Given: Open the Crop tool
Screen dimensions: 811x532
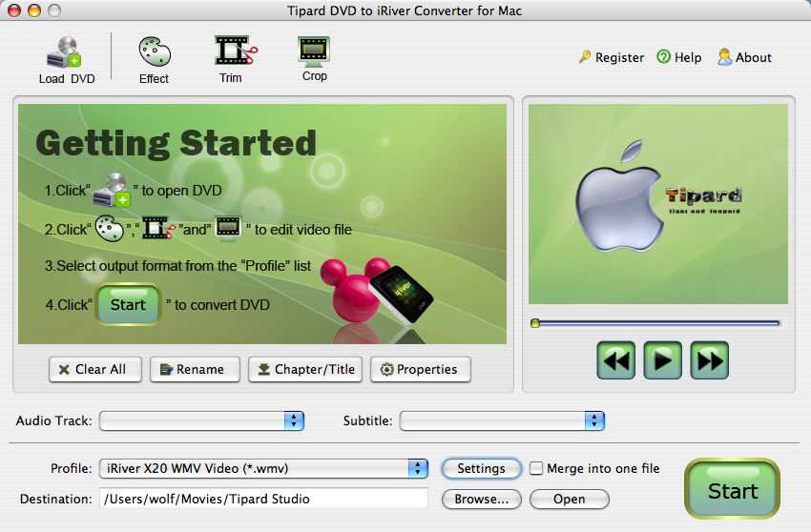Looking at the screenshot, I should point(314,58).
